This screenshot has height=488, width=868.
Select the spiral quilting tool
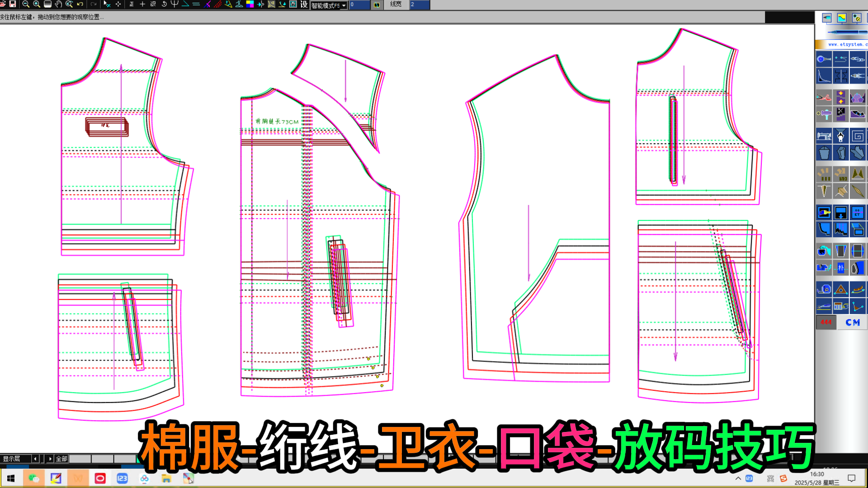pyautogui.click(x=858, y=135)
